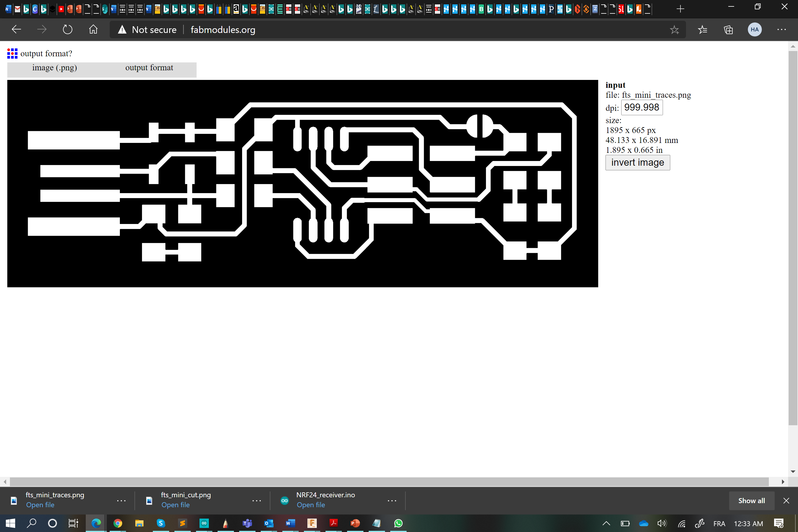Click Show all downloads button
This screenshot has height=532, width=798.
(751, 501)
